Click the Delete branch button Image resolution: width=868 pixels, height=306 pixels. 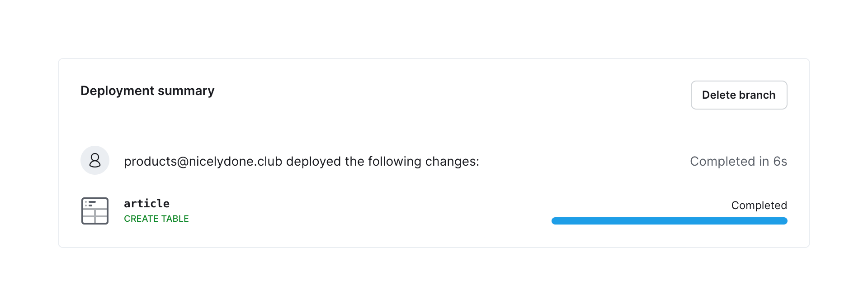(739, 95)
